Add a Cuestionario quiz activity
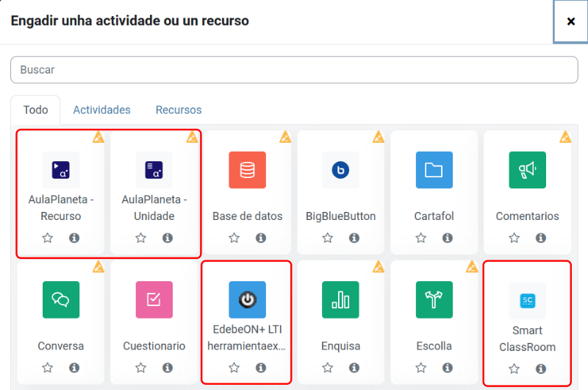 point(154,299)
